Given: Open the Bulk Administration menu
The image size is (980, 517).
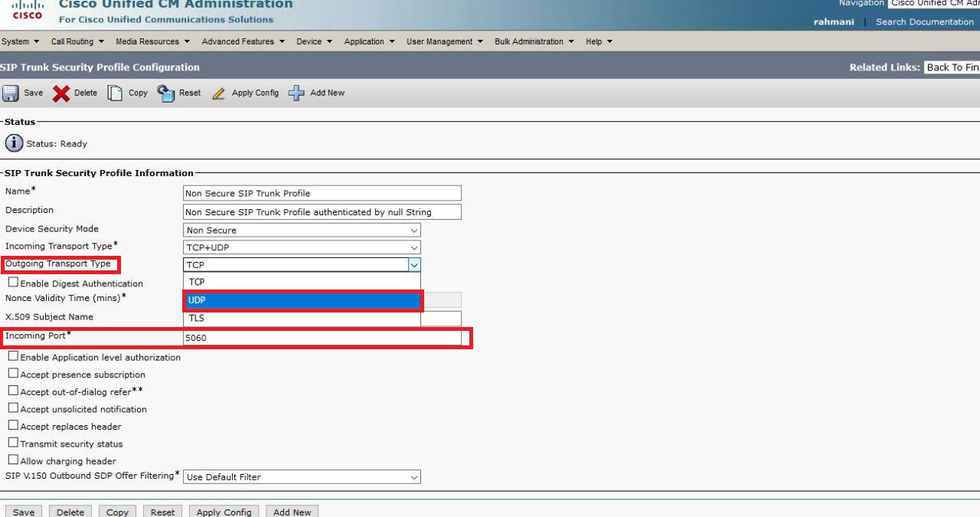Looking at the screenshot, I should pyautogui.click(x=534, y=41).
